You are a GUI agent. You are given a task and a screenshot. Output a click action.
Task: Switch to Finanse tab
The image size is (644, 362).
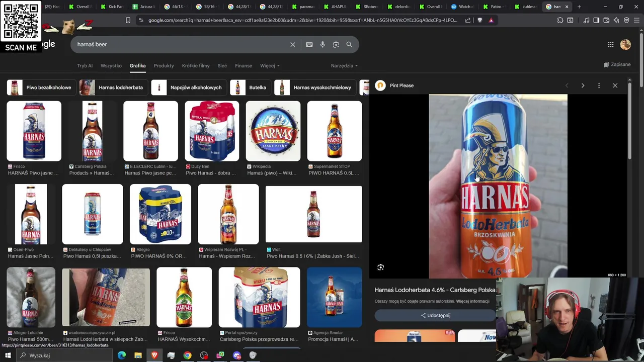pos(244,66)
